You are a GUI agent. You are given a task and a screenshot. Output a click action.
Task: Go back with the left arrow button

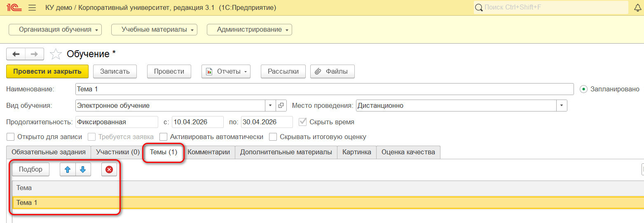16,54
